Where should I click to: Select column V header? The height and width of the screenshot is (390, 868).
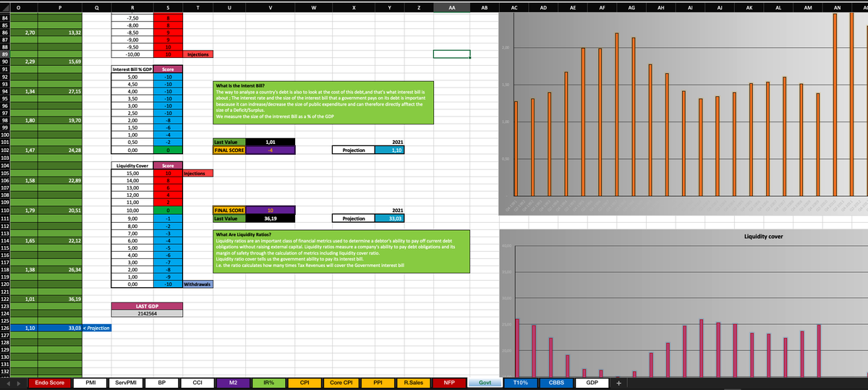click(x=271, y=7)
